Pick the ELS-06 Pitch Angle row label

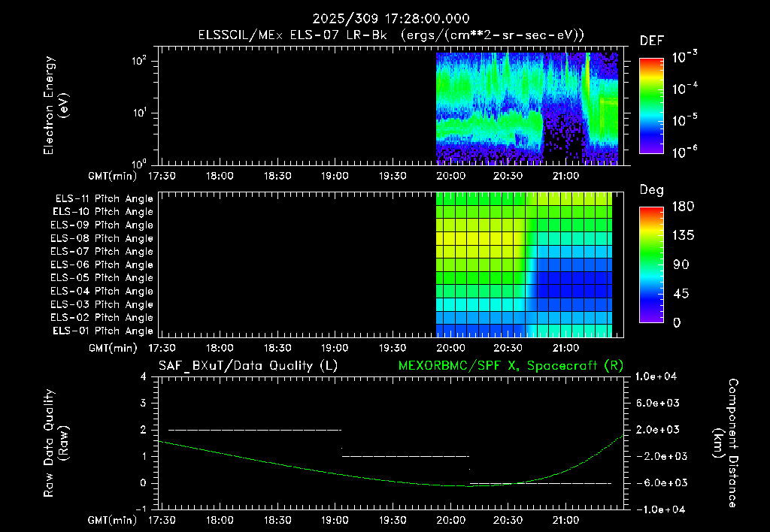click(x=102, y=265)
